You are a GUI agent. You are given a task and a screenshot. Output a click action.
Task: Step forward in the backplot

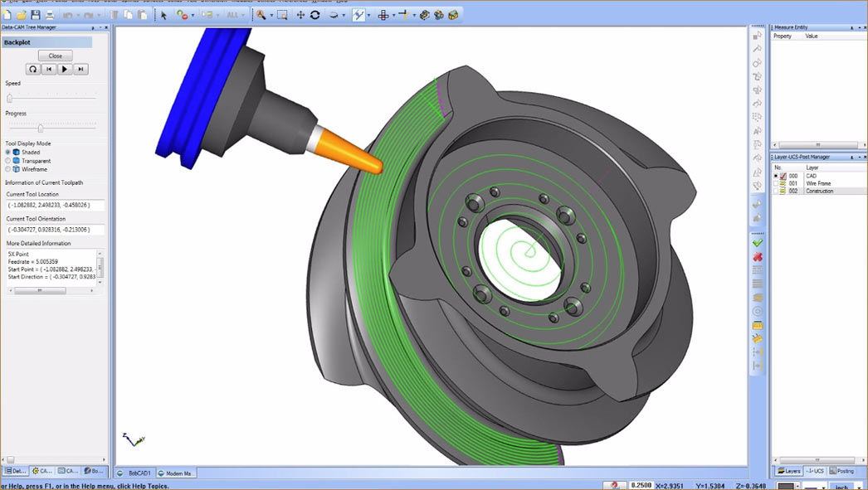coord(80,69)
